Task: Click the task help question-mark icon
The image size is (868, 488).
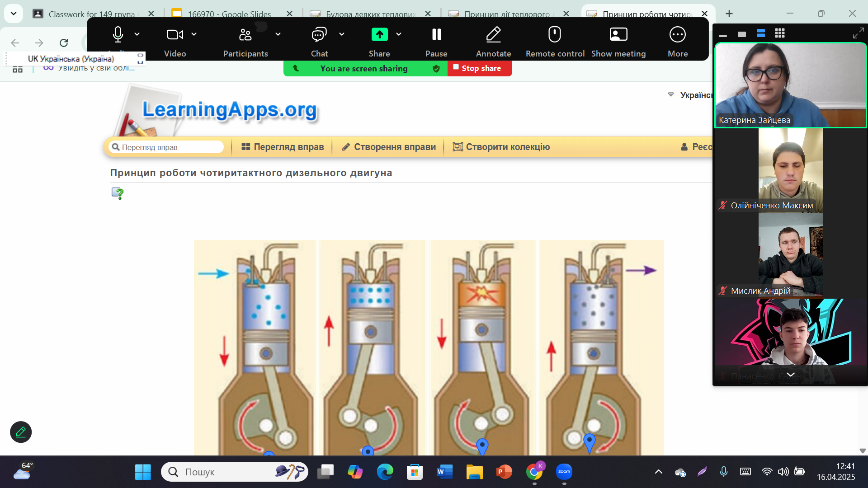Action: coord(118,193)
